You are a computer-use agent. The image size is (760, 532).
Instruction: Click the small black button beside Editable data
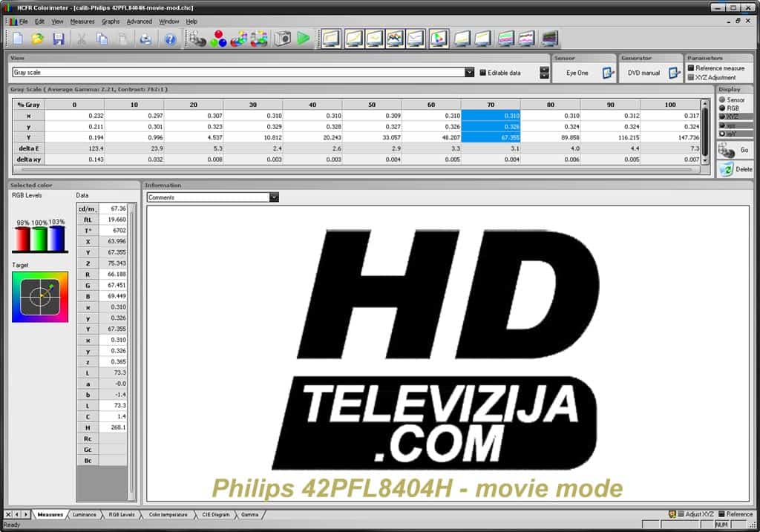pos(544,73)
